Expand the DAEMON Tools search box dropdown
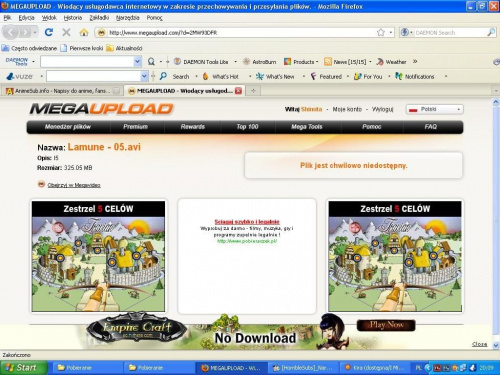 (x=137, y=62)
